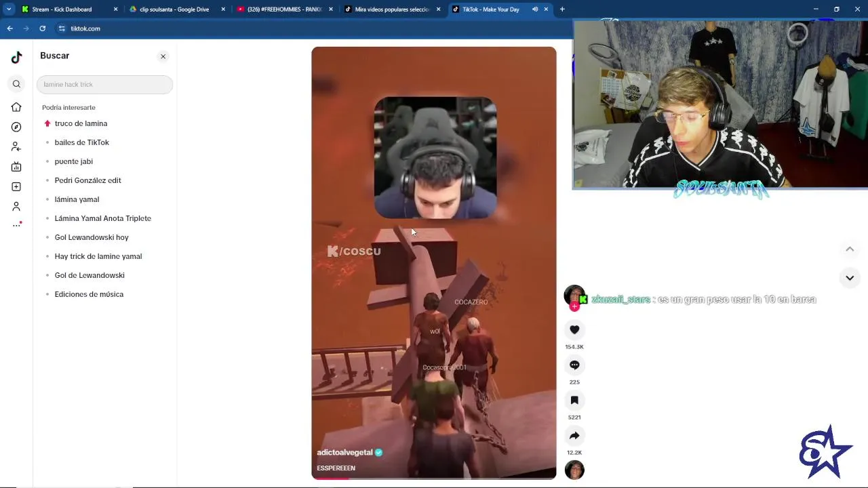Click the TikTok logo icon
868x488 pixels.
coord(16,58)
